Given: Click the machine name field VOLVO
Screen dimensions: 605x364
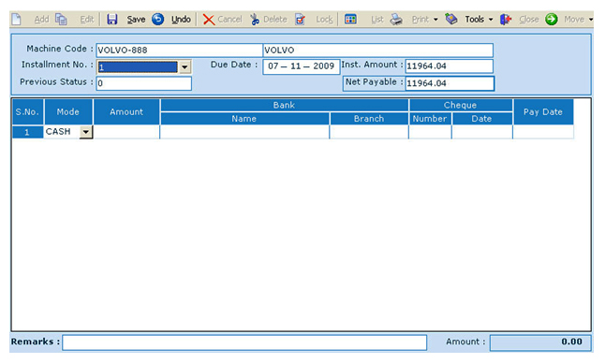Looking at the screenshot, I should (378, 51).
